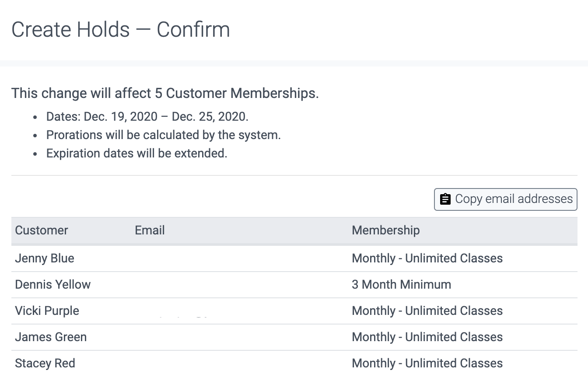Click Jenny Blue's Monthly - Unlimited Classes membership
The height and width of the screenshot is (384, 588).
coord(427,258)
